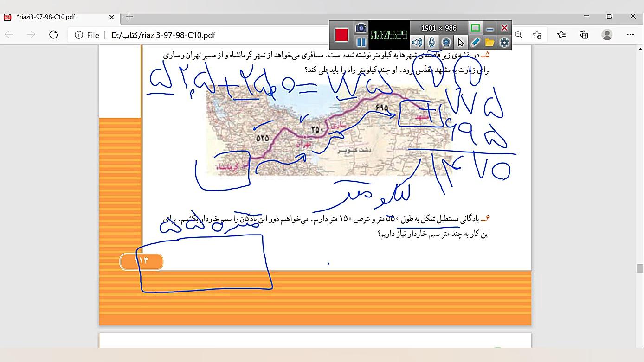Click the green capture region selector
644x362 pixels.
pos(475,28)
